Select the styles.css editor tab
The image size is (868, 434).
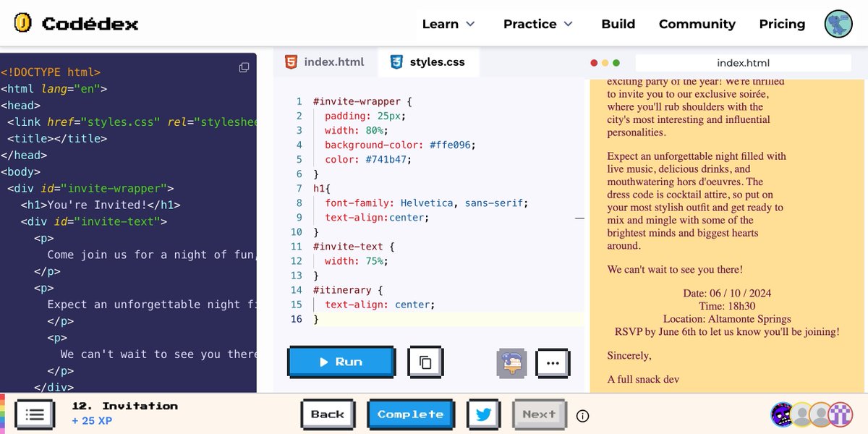pyautogui.click(x=428, y=62)
